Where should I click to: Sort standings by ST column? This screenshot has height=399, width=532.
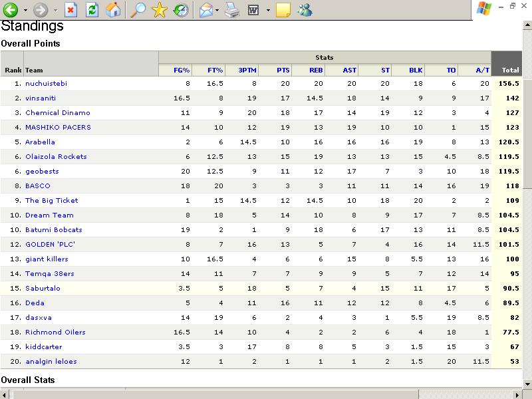pyautogui.click(x=386, y=70)
